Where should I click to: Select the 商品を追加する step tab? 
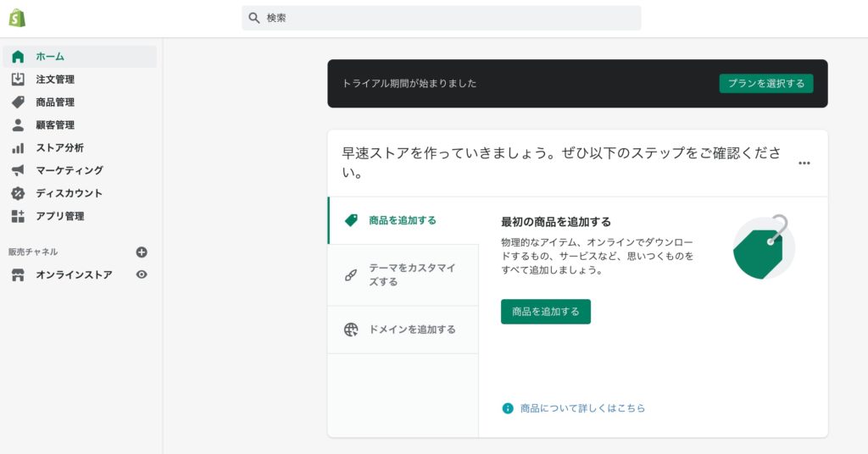click(x=403, y=220)
